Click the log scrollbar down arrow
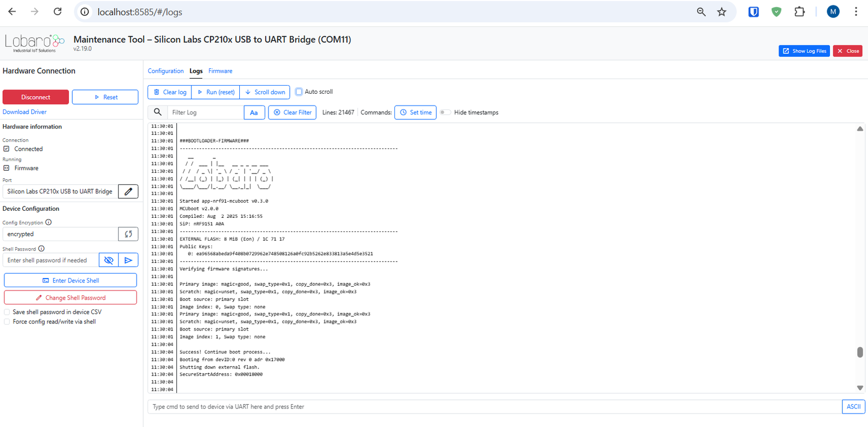The image size is (868, 427). [860, 388]
